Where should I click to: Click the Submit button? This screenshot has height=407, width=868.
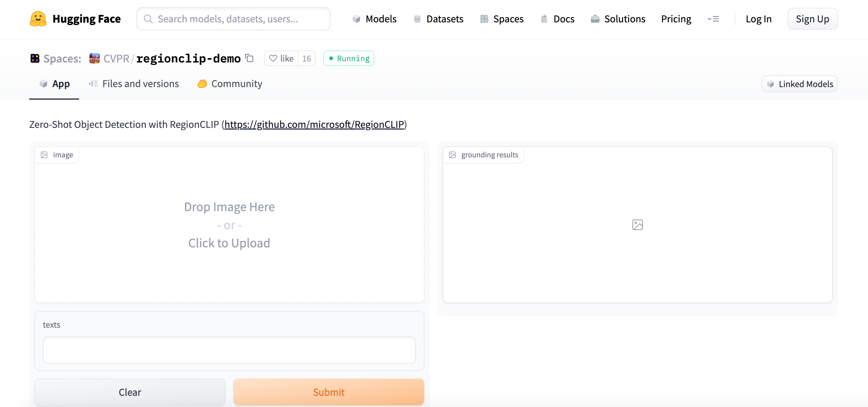click(329, 392)
